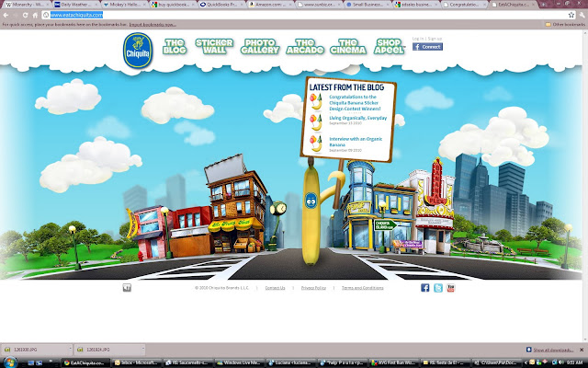Click the thumbnail beside Organic Banana interview post
This screenshot has height=368, width=588.
pos(316,144)
